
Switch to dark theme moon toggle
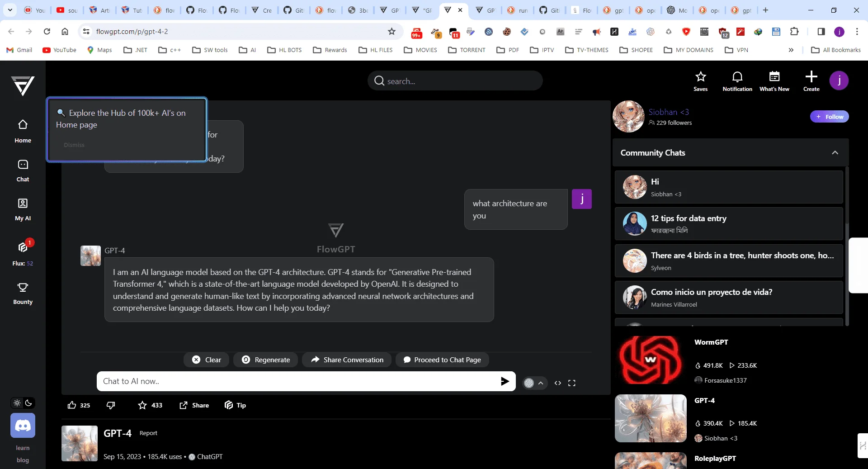(x=28, y=403)
